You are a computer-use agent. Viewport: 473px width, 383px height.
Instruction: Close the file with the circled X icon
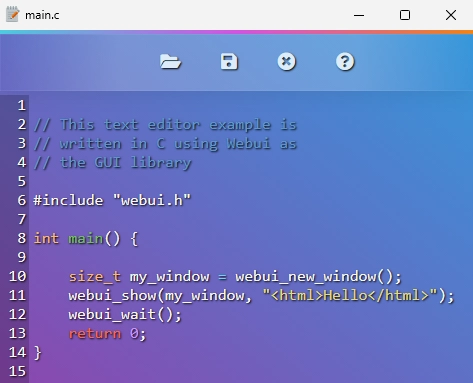click(x=287, y=62)
